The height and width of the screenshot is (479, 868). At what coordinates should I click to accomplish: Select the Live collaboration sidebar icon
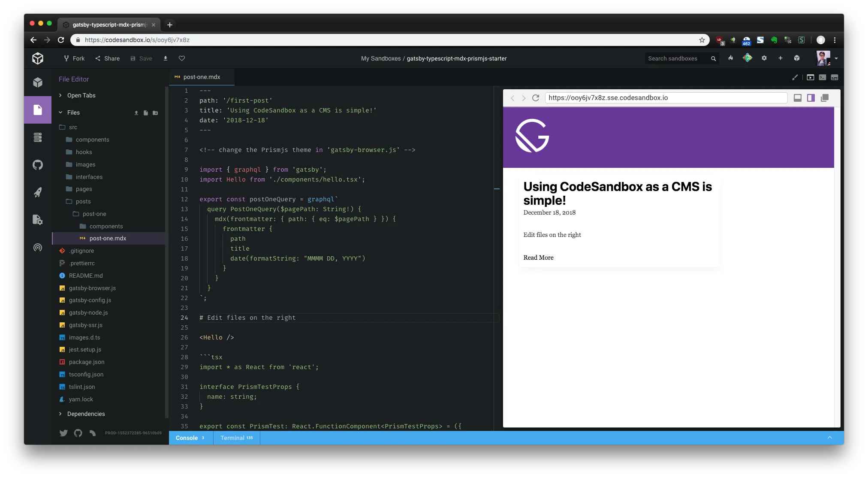[38, 248]
